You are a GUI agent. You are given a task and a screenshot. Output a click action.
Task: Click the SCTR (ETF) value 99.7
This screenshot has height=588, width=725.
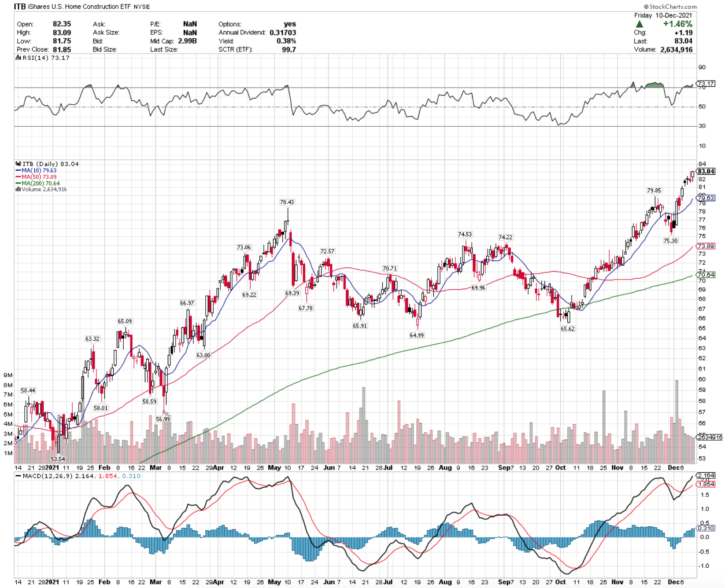[289, 50]
